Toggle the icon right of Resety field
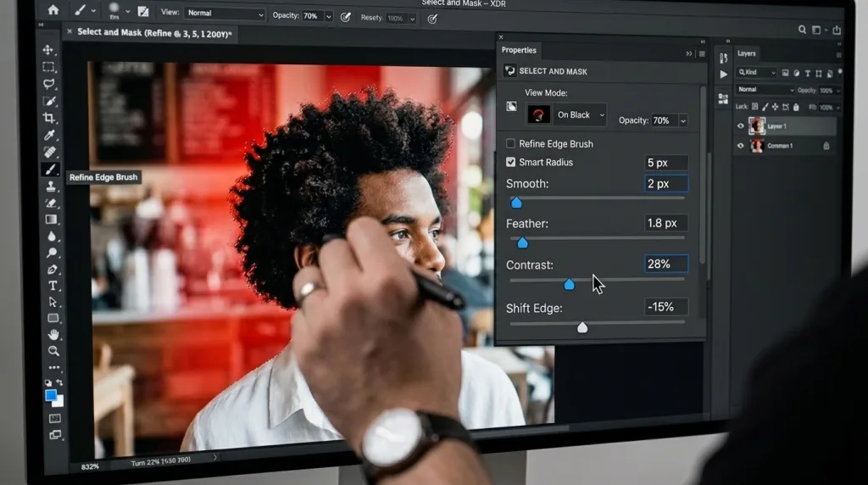This screenshot has width=868, height=485. pos(432,19)
